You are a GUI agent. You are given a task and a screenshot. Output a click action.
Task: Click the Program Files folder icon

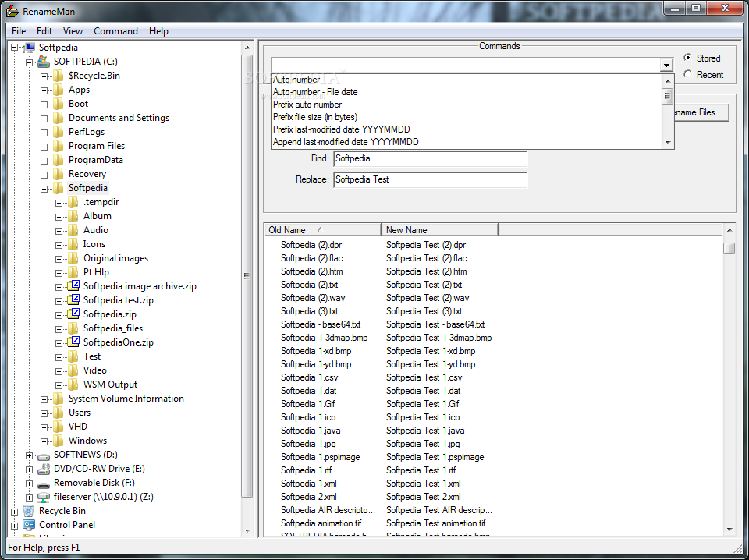click(59, 146)
